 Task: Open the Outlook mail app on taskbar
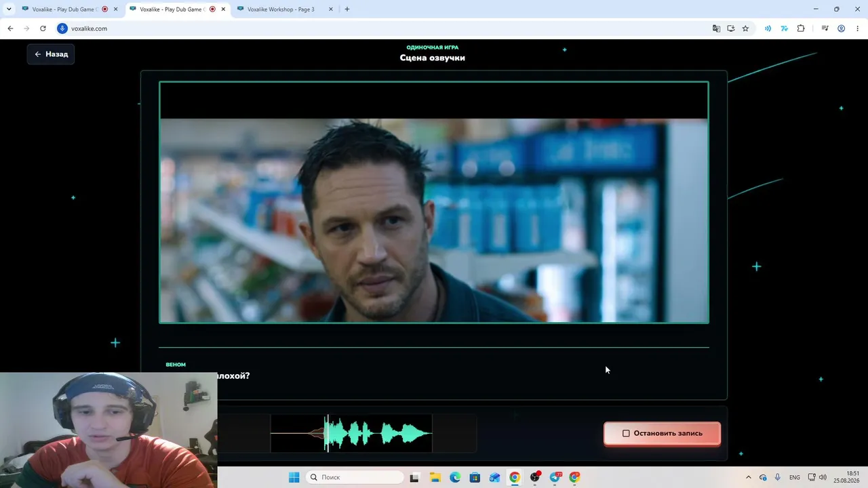(495, 477)
